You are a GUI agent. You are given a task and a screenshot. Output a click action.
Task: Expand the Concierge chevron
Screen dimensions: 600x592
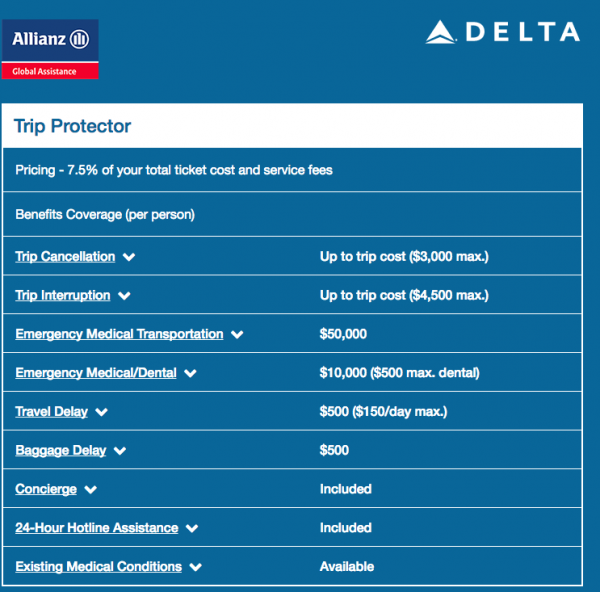point(91,489)
